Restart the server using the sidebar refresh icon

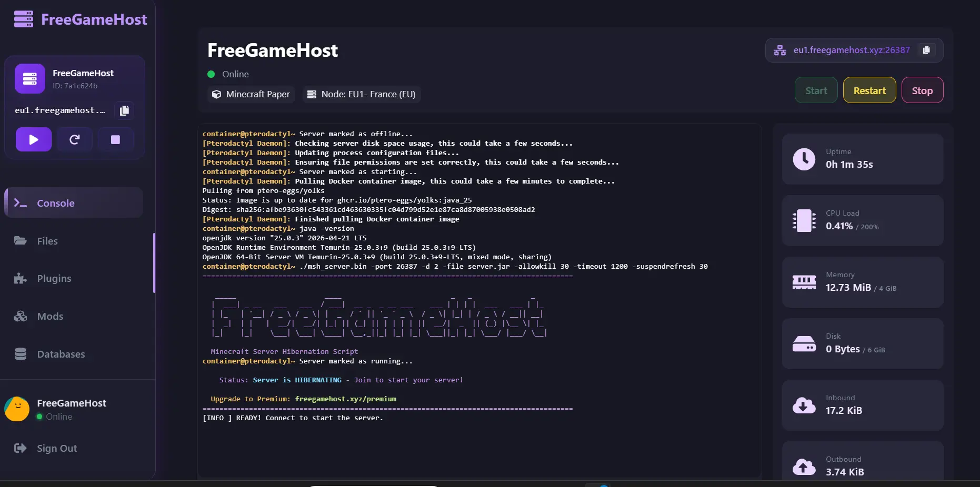(x=75, y=139)
